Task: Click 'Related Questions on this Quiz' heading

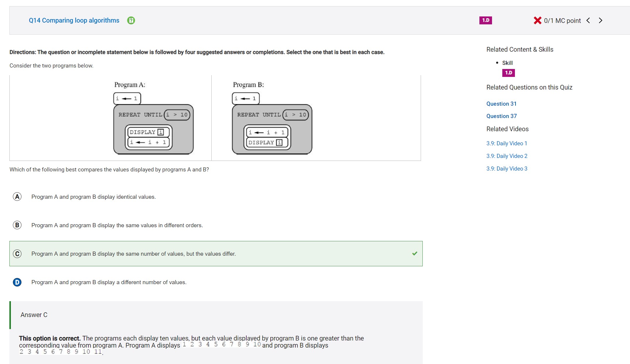Action: click(x=529, y=87)
